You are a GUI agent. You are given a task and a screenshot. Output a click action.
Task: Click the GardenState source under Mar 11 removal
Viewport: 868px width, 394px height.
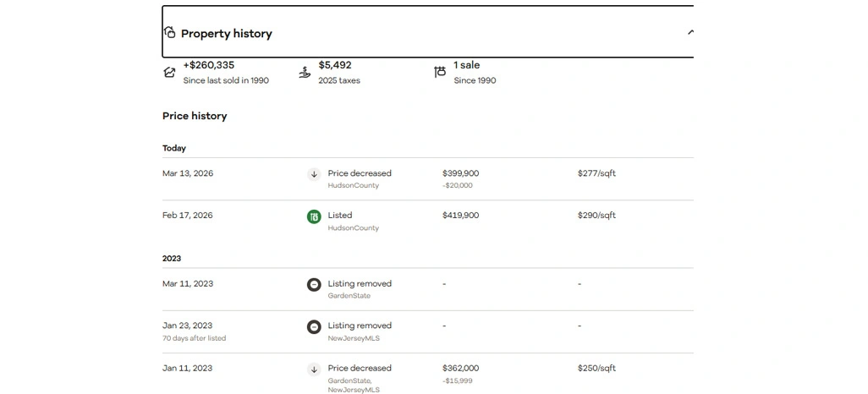[349, 296]
